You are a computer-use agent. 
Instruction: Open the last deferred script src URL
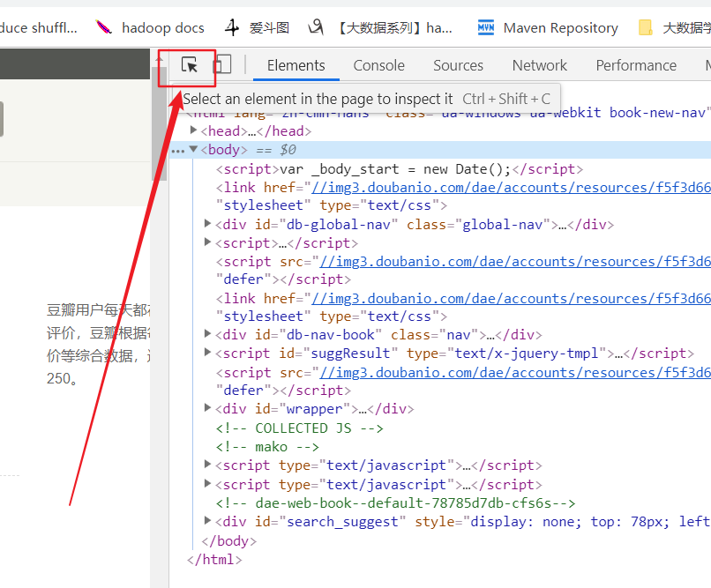pyautogui.click(x=515, y=373)
